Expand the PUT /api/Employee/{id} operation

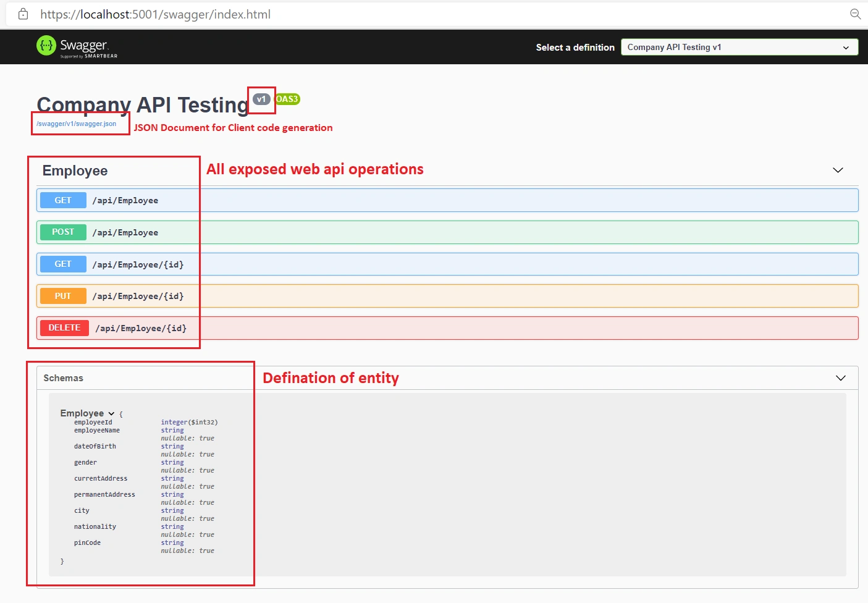pyautogui.click(x=447, y=296)
